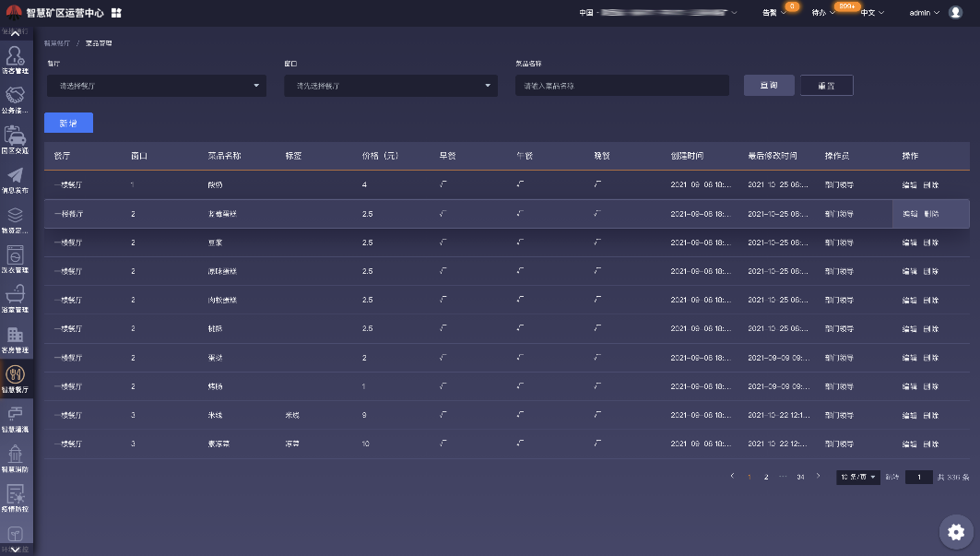Focus the 菜品名称 dish name input

tap(622, 86)
